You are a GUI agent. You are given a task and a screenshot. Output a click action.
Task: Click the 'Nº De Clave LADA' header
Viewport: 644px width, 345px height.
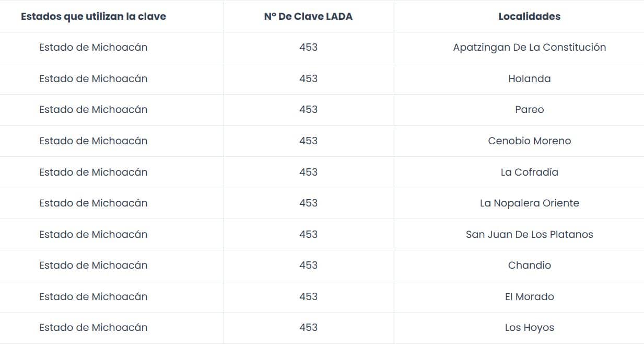click(x=308, y=16)
